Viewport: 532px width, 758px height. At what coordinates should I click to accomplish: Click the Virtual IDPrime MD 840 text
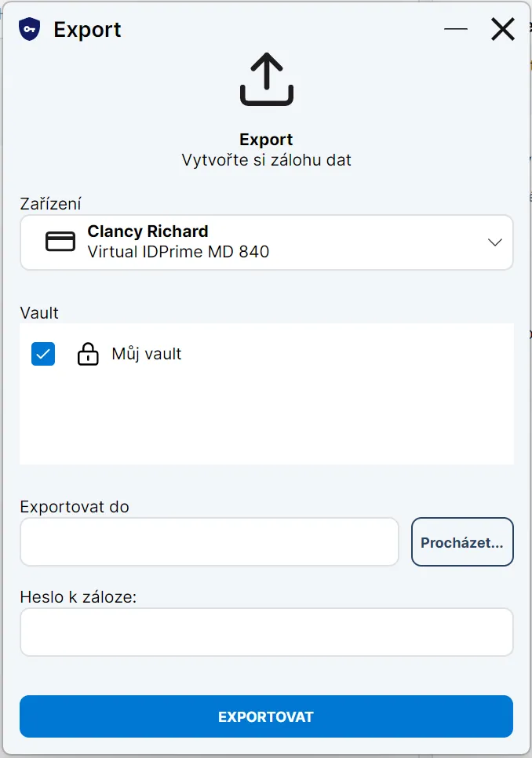[178, 252]
